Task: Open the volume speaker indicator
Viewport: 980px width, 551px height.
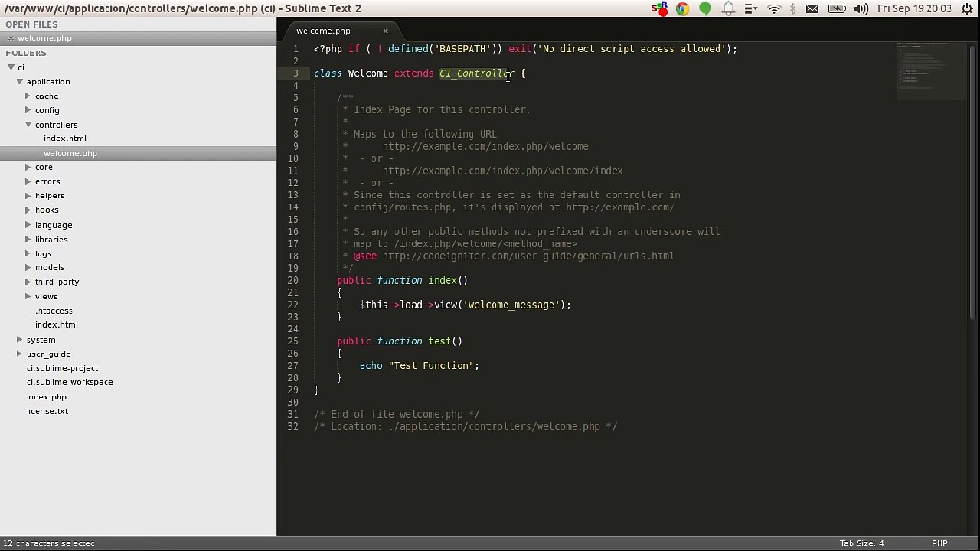Action: point(861,8)
